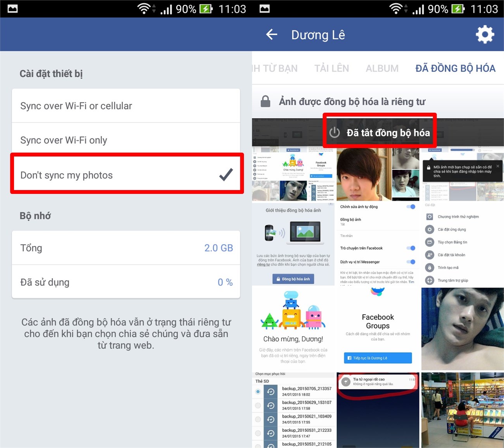The width and height of the screenshot is (504, 448).
Task: Switch to the TẢI LÊN tab
Action: [x=331, y=68]
